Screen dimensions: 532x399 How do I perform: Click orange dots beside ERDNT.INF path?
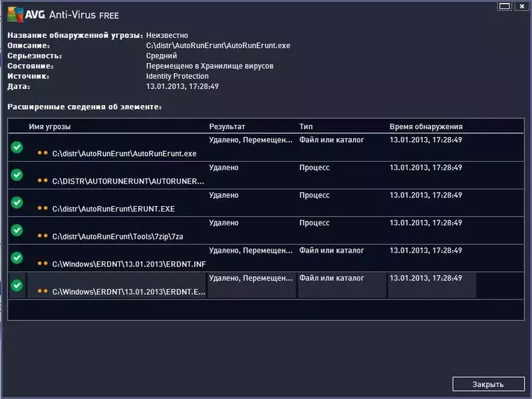(43, 263)
